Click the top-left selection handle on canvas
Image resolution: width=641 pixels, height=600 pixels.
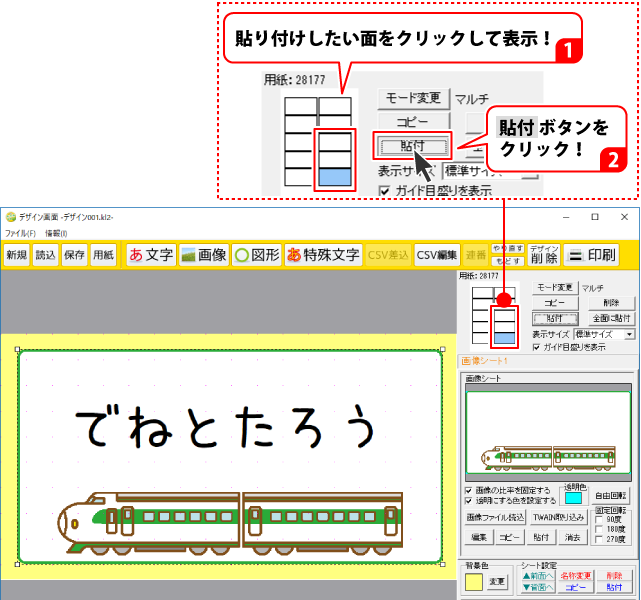17,349
